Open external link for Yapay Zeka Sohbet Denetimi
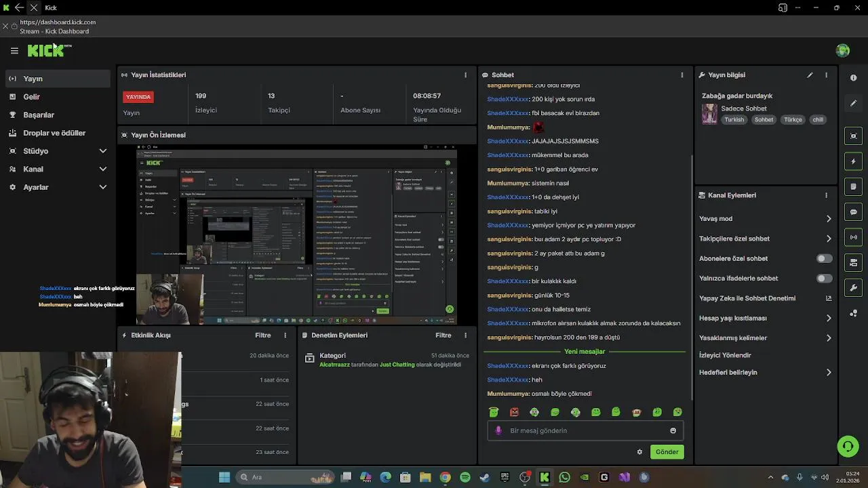The height and width of the screenshot is (488, 868). [829, 298]
